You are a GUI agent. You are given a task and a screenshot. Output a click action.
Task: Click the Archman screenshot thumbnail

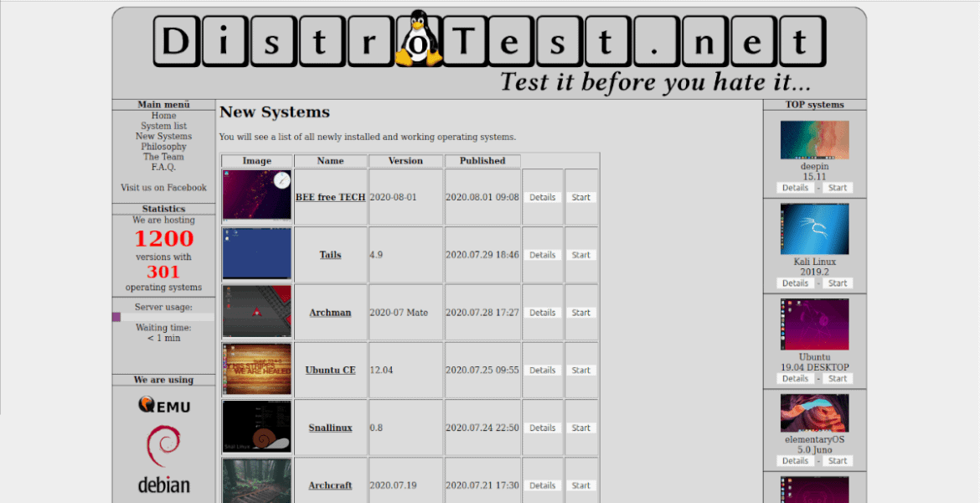click(x=257, y=311)
